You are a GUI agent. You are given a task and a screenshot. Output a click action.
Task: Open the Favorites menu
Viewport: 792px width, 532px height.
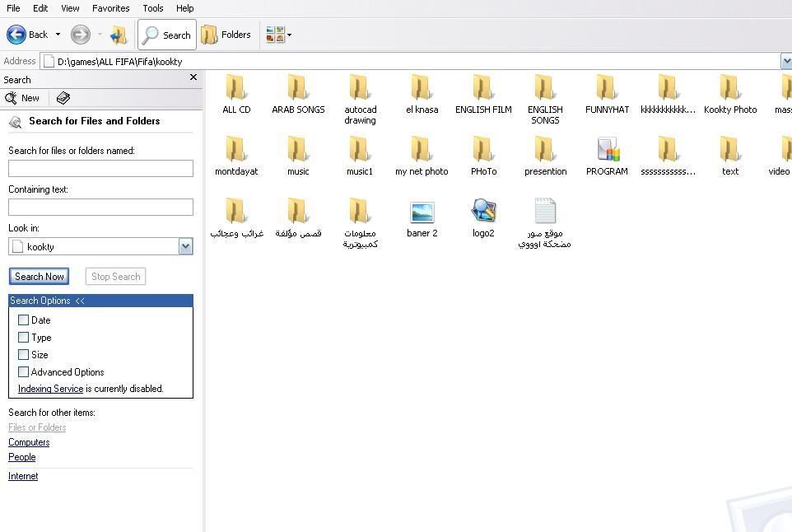click(x=110, y=8)
